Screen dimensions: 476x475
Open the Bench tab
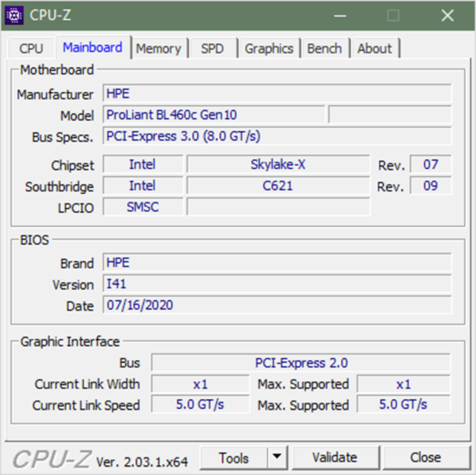(324, 48)
